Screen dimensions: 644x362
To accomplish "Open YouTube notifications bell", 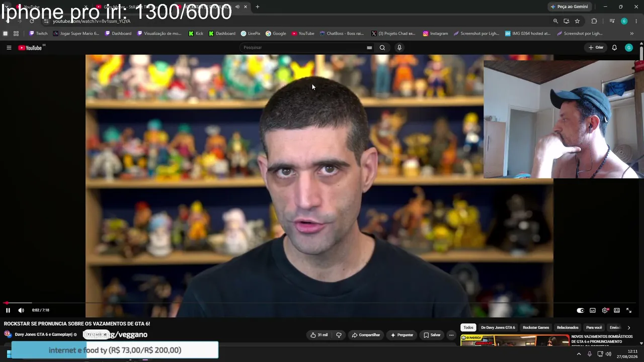I will (614, 48).
